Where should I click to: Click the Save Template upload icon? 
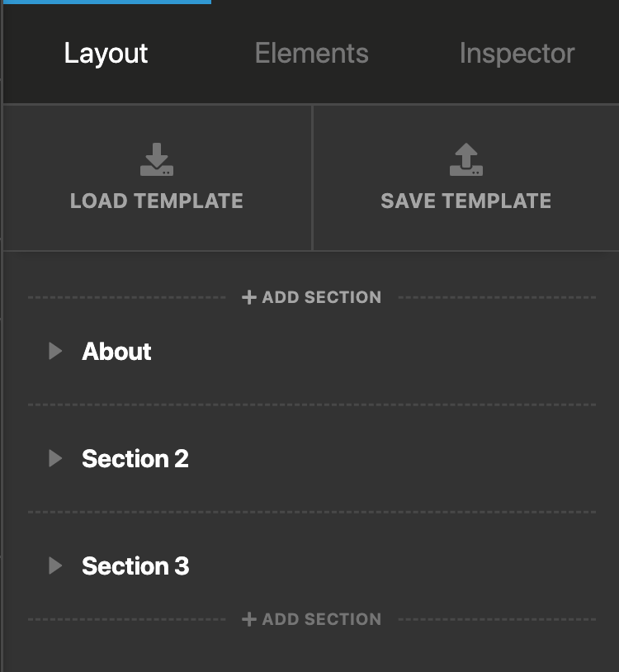[x=466, y=159]
